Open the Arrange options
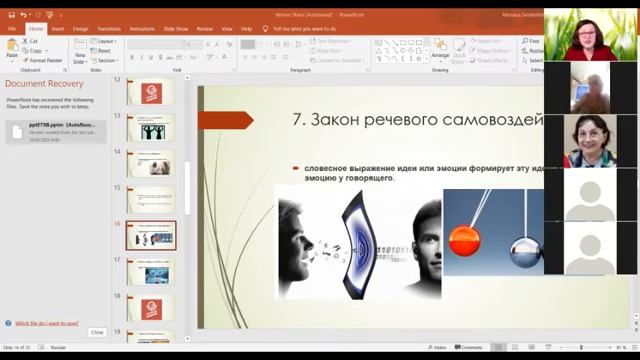Image resolution: width=640 pixels, height=360 pixels. (x=440, y=50)
